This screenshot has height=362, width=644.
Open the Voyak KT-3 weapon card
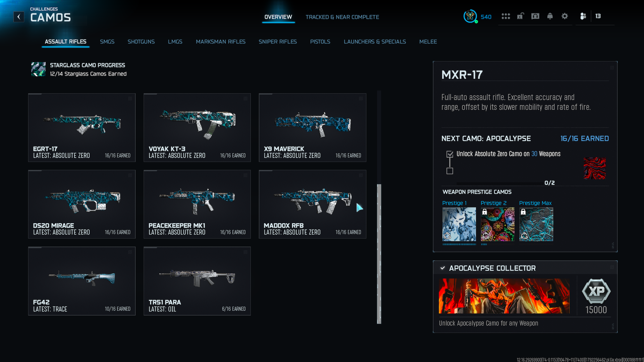click(197, 128)
